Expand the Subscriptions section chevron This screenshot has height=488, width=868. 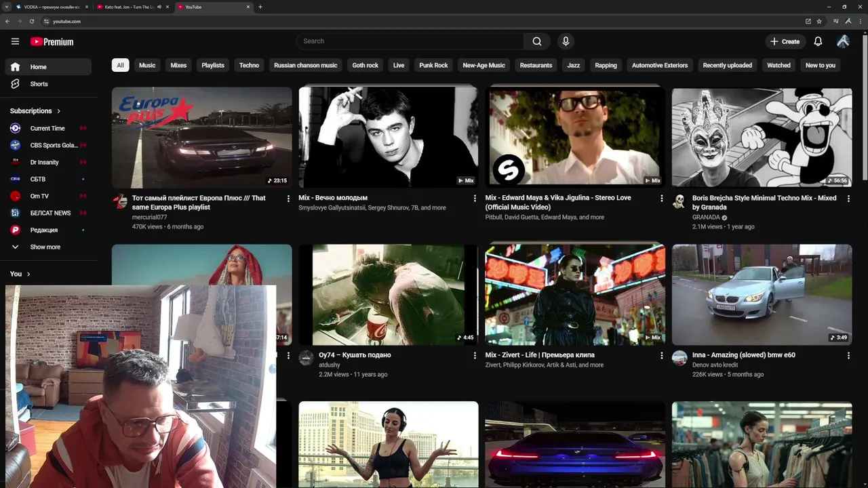(58, 111)
